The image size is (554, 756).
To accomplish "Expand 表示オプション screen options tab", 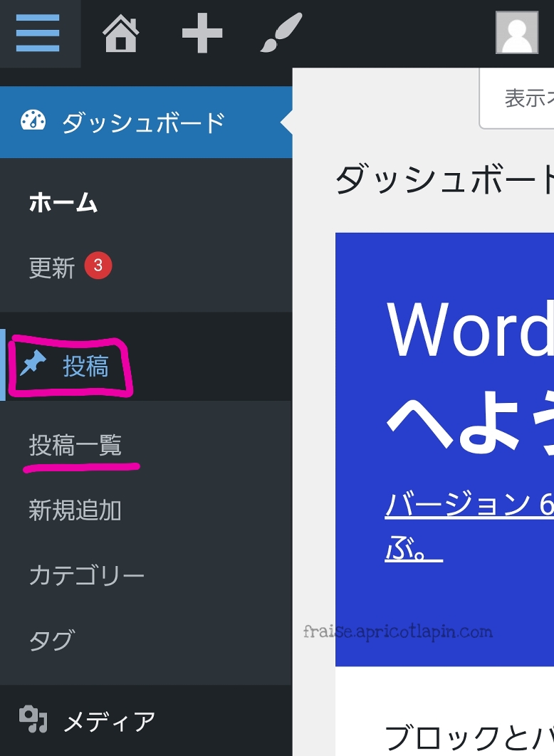I will tap(517, 98).
